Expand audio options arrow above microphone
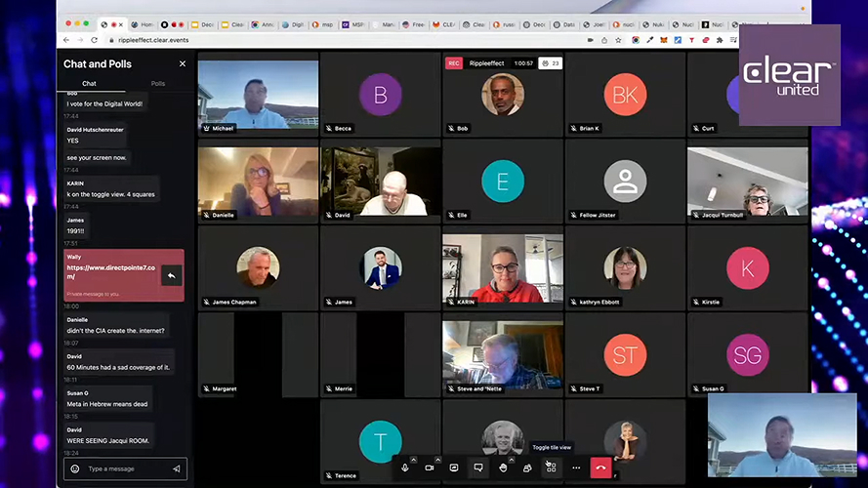Viewport: 868px width, 488px height. tap(414, 460)
